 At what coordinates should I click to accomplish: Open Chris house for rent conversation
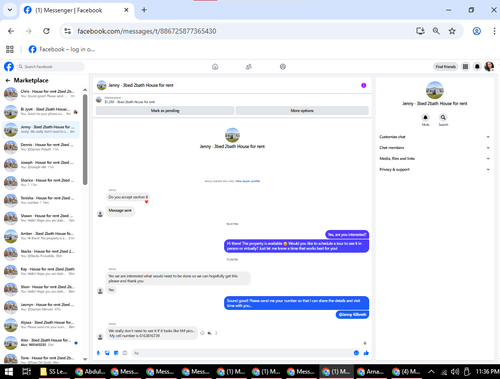41,94
